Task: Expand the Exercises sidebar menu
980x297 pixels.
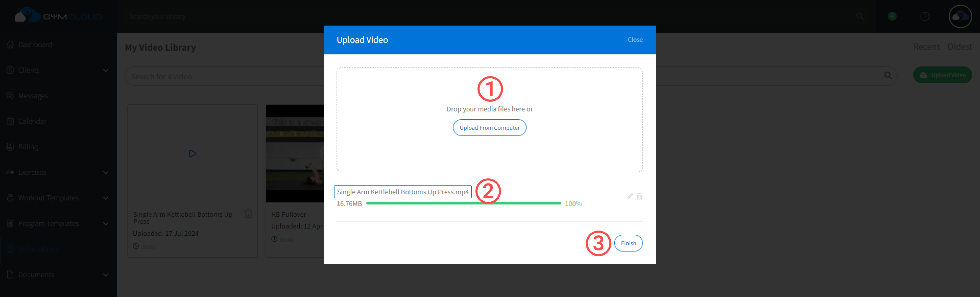Action: click(105, 173)
